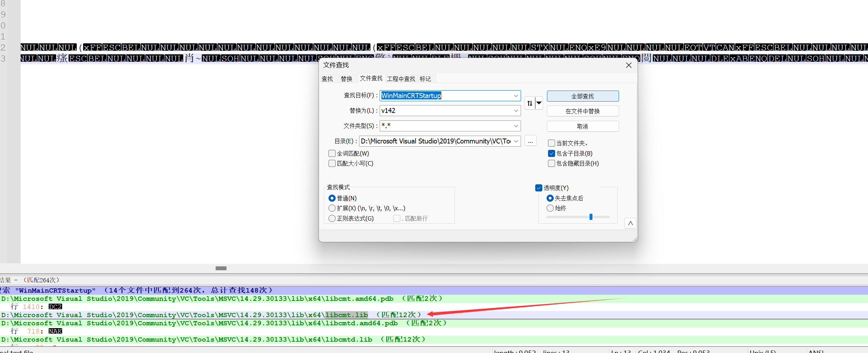868x353 pixels.
Task: Select 始终 transparency option
Action: point(550,208)
